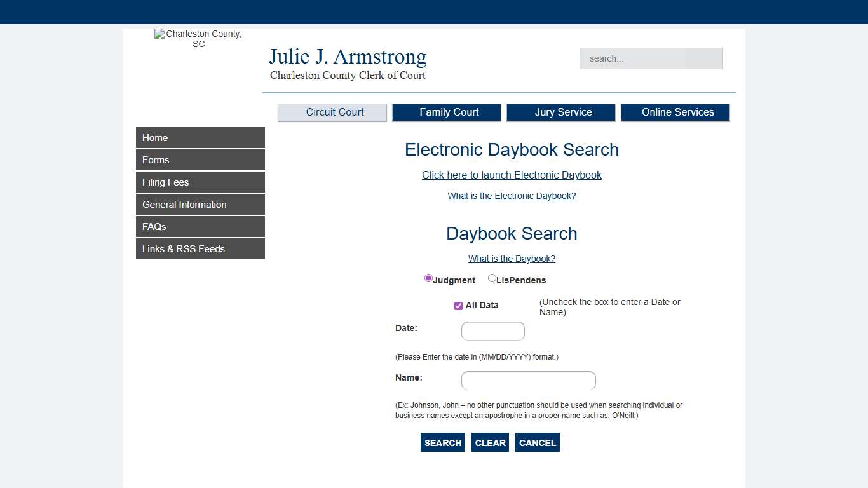The height and width of the screenshot is (488, 868).
Task: Open General Information in the sidebar
Action: tap(200, 205)
